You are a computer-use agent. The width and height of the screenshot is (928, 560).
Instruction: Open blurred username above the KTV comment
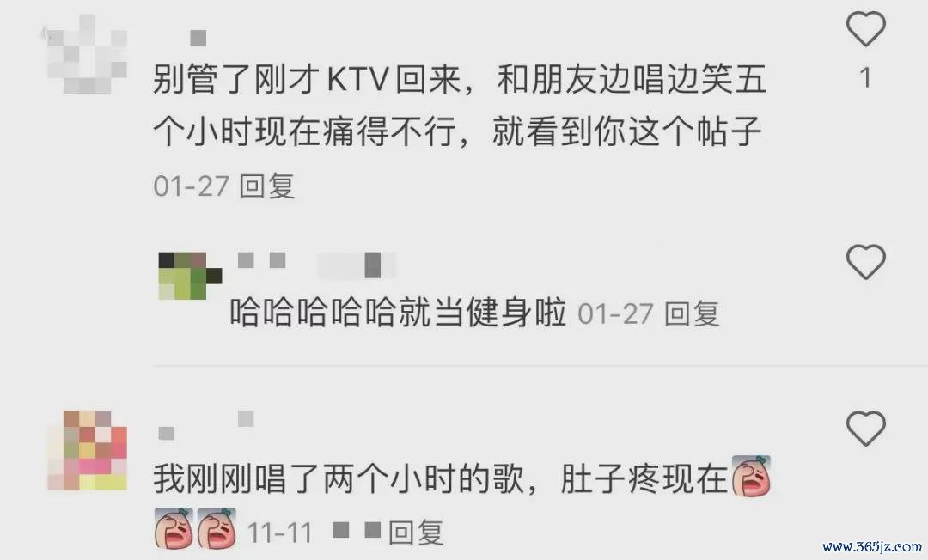198,39
